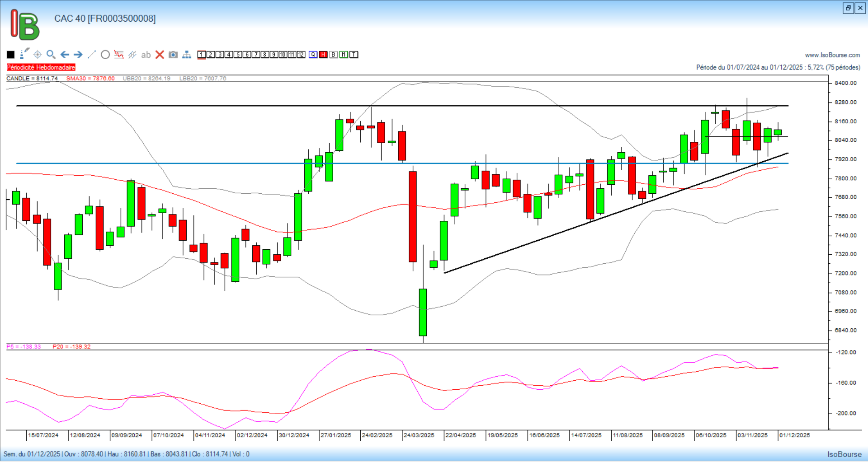Select the M monthly period button
This screenshot has height=462, width=868.
(x=344, y=55)
